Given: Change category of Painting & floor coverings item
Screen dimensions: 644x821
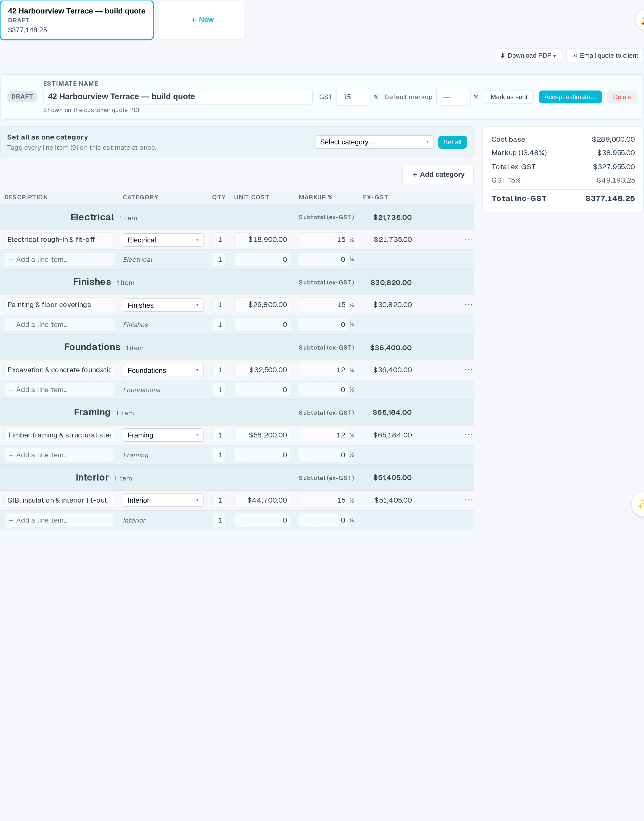Looking at the screenshot, I should tap(163, 305).
